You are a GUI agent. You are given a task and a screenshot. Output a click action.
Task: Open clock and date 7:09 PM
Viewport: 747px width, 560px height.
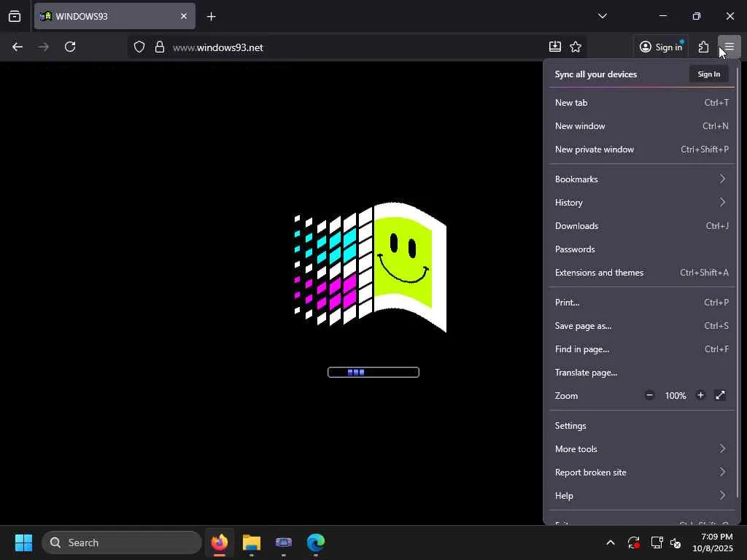coord(712,542)
